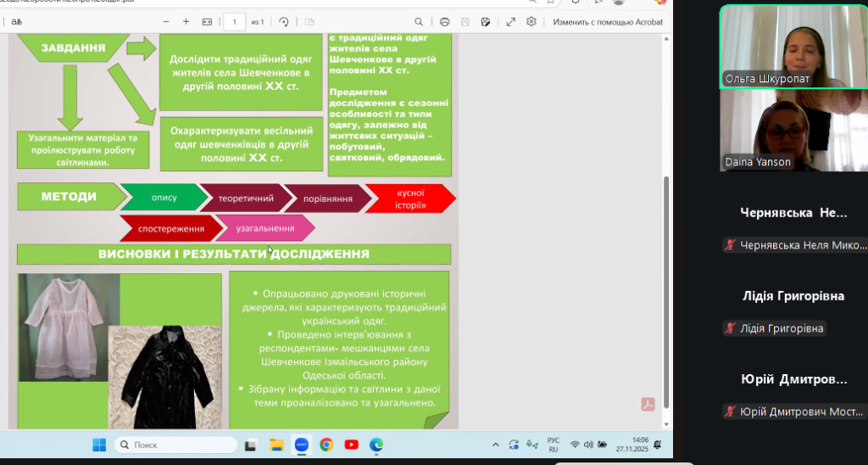Image resolution: width=868 pixels, height=465 pixels.
Task: Select Daina Yanson video thumbnail
Action: (793, 130)
